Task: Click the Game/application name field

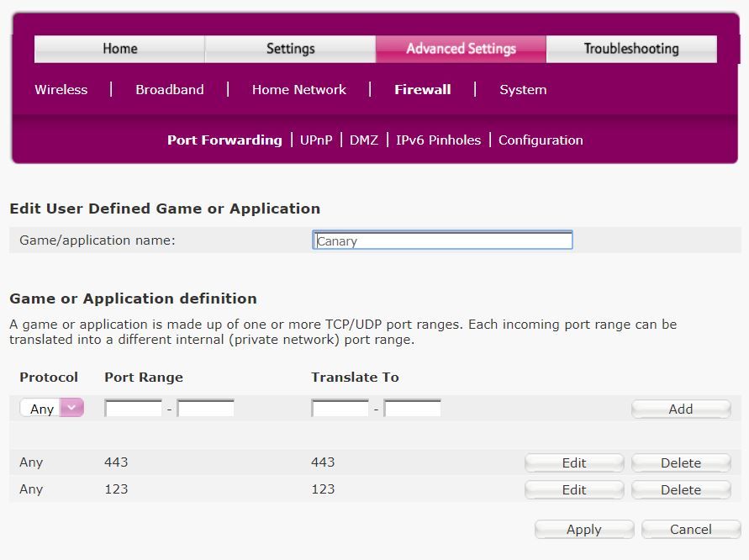Action: [442, 241]
